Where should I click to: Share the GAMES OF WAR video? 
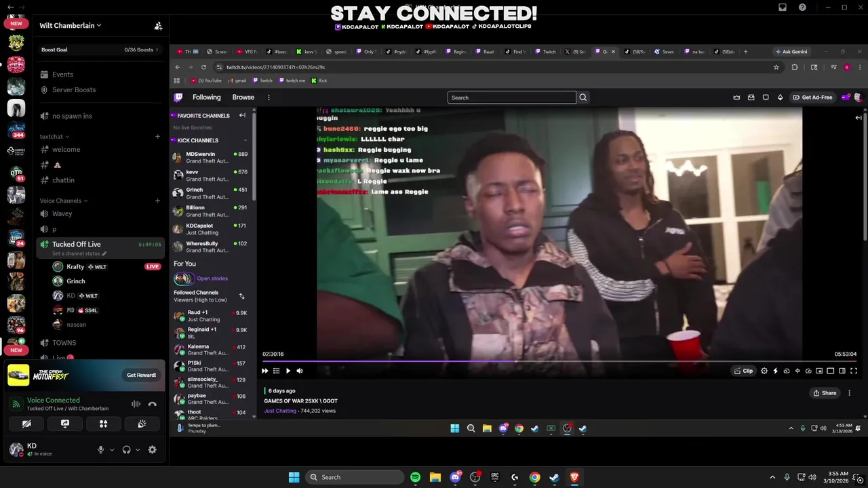point(825,393)
